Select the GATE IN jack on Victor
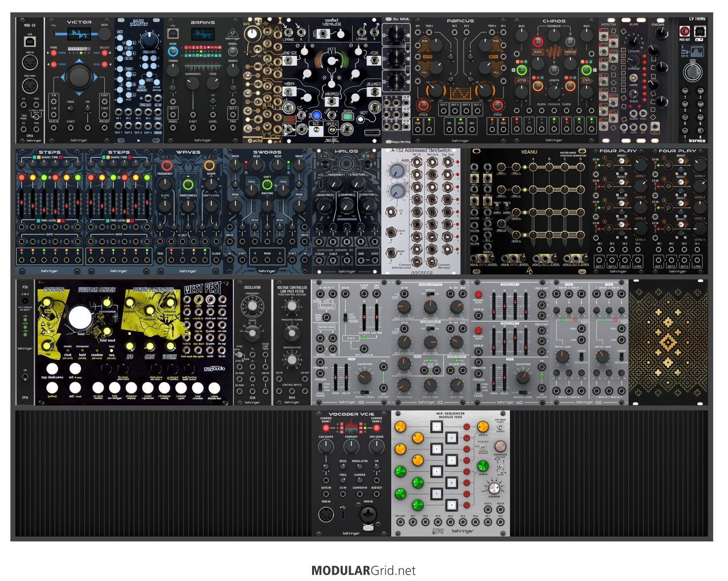This screenshot has width=728, height=581. [x=53, y=128]
